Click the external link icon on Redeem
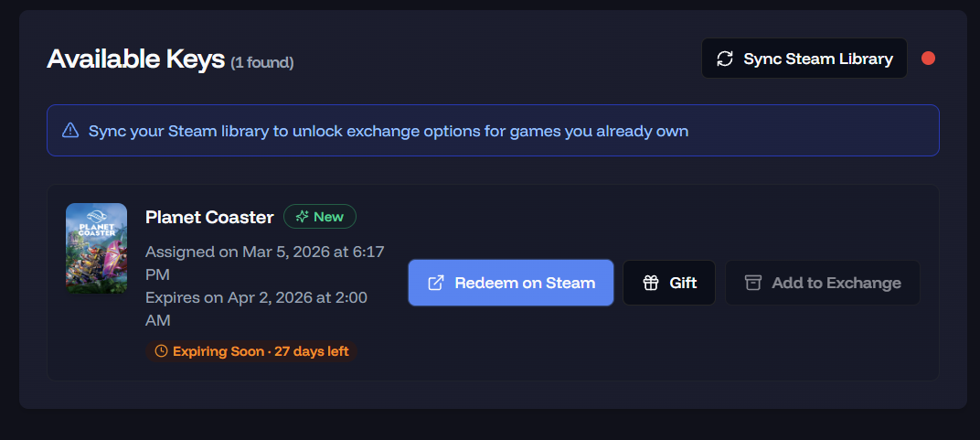Image resolution: width=980 pixels, height=440 pixels. pos(436,283)
